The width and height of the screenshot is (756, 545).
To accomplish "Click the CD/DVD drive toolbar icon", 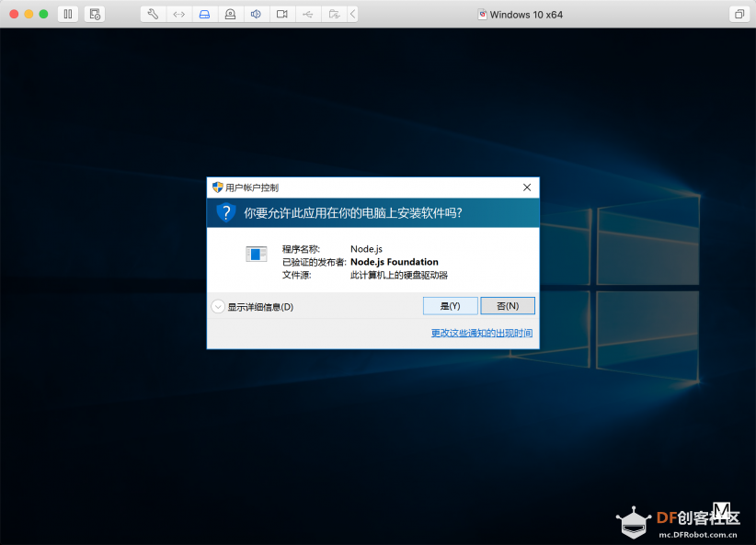I will point(231,14).
